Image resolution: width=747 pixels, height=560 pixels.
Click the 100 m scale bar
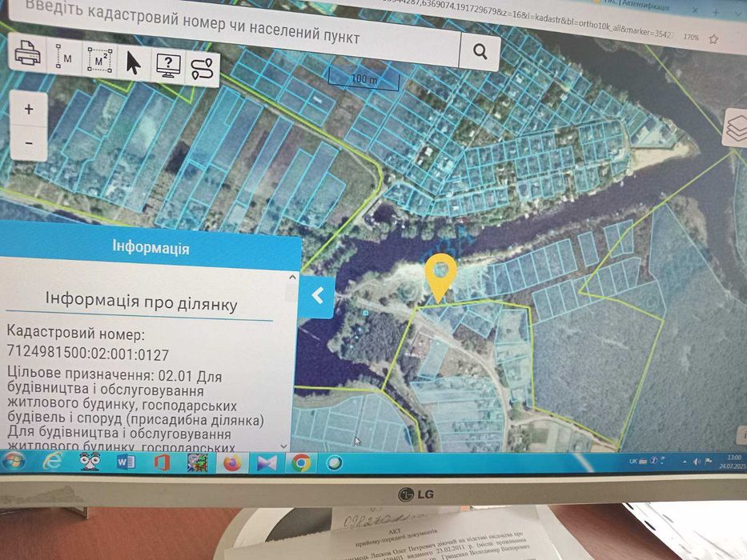click(x=364, y=78)
